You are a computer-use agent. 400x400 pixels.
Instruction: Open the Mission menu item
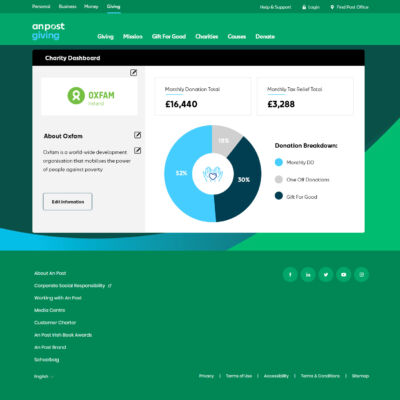(x=133, y=37)
